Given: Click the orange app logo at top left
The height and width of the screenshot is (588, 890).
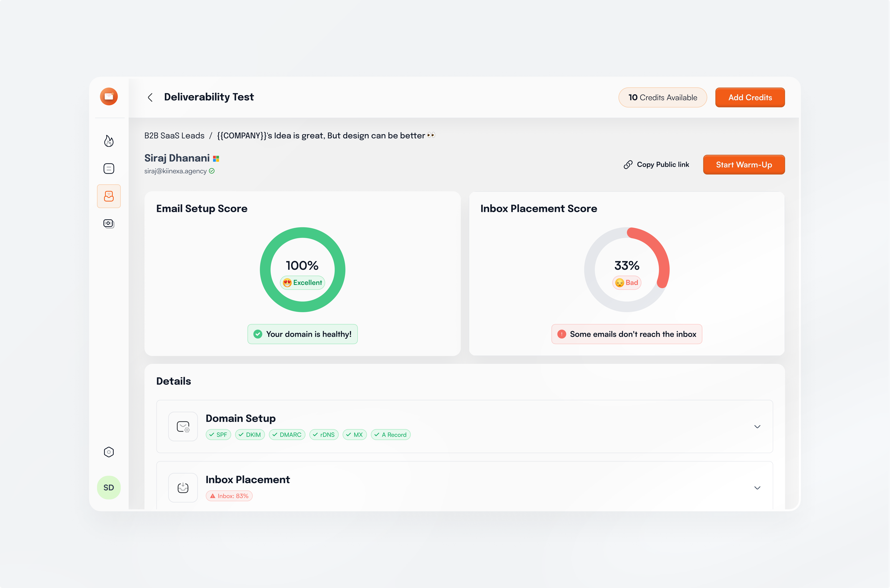Looking at the screenshot, I should (109, 96).
